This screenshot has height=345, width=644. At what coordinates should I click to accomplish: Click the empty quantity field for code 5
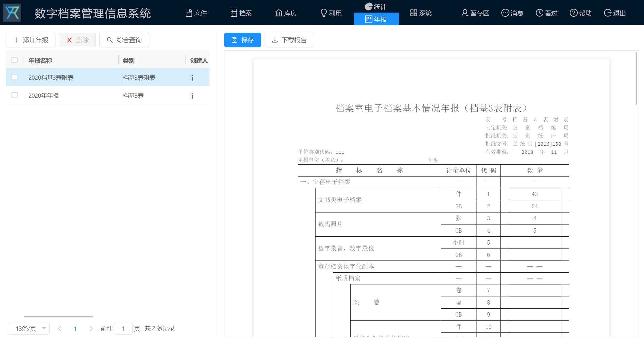(x=535, y=242)
